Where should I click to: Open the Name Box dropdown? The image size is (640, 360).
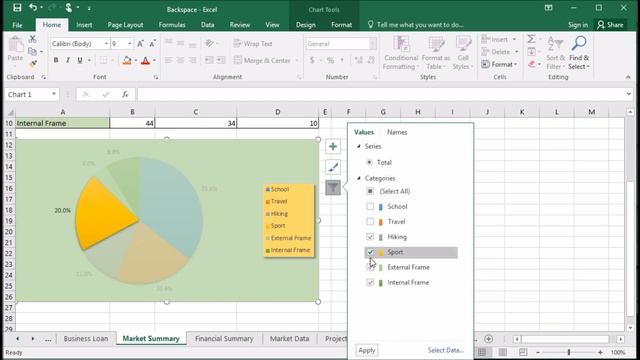(53, 94)
